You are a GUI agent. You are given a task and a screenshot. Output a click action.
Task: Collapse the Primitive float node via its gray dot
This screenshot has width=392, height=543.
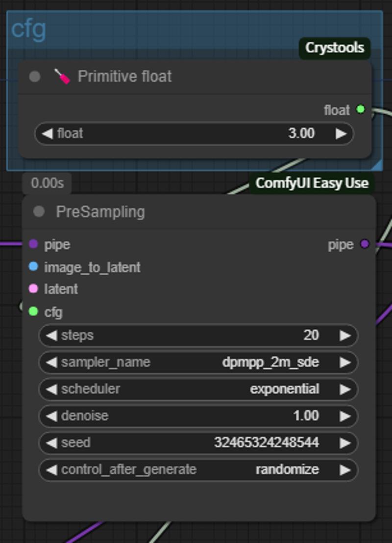(x=34, y=77)
